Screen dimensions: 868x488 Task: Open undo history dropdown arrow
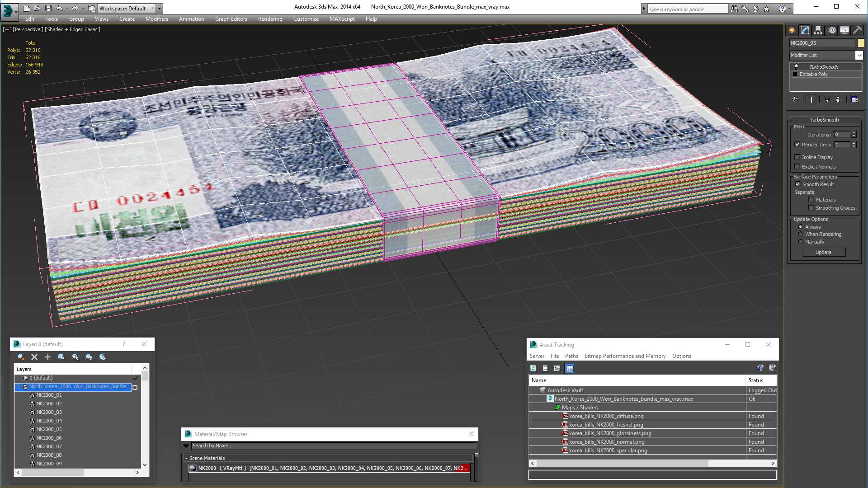click(x=67, y=8)
